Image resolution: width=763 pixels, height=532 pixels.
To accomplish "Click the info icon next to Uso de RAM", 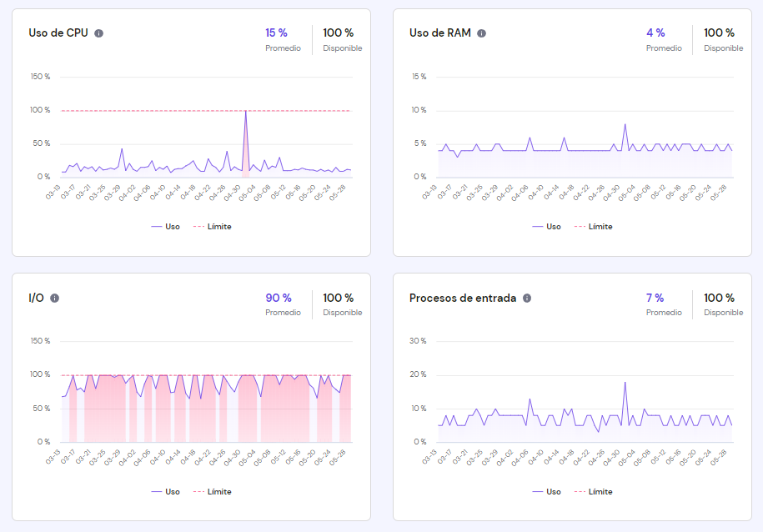I will 482,33.
